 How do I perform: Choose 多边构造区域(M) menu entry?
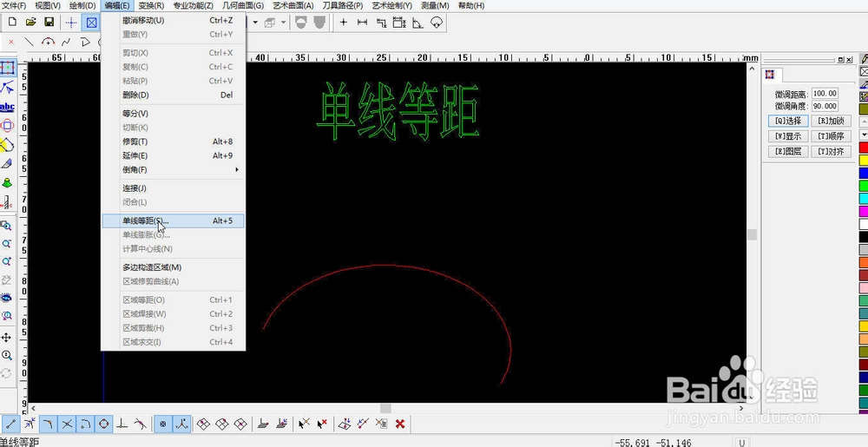click(173, 267)
